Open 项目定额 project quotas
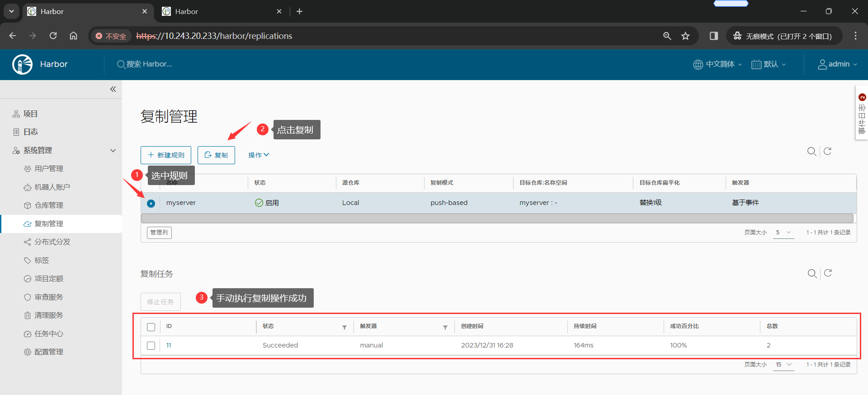This screenshot has height=395, width=868. coord(49,279)
